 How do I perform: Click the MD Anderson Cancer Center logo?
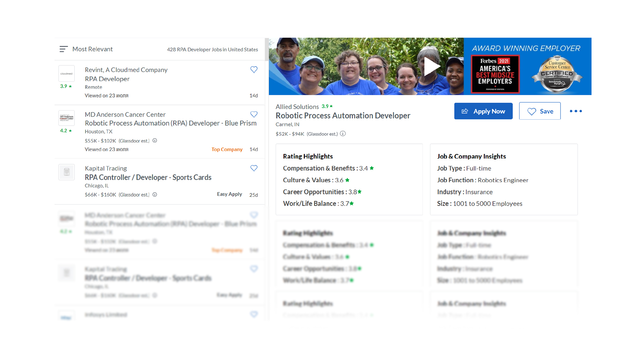tap(66, 118)
